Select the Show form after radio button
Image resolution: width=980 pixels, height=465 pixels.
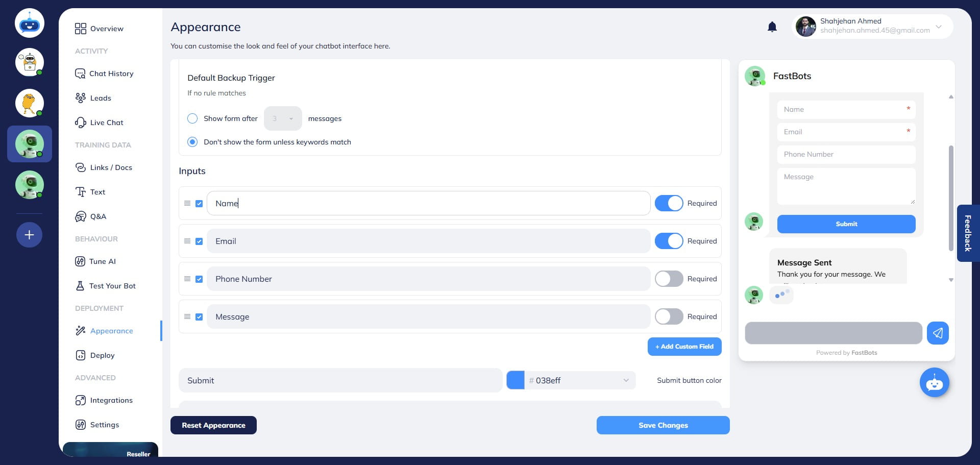click(192, 118)
